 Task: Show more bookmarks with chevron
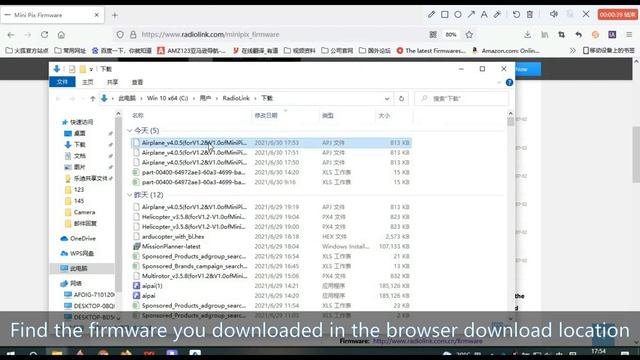click(x=573, y=51)
